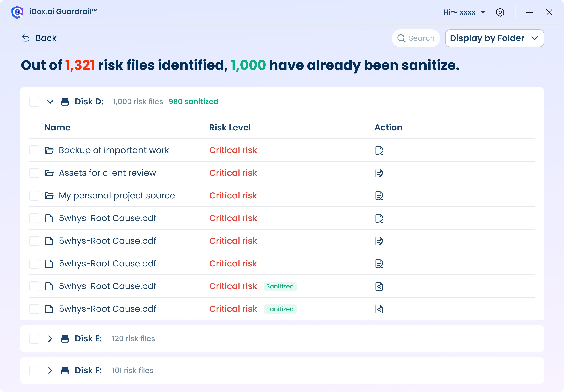Select the Disk F checkbox
The width and height of the screenshot is (564, 392).
tap(34, 370)
